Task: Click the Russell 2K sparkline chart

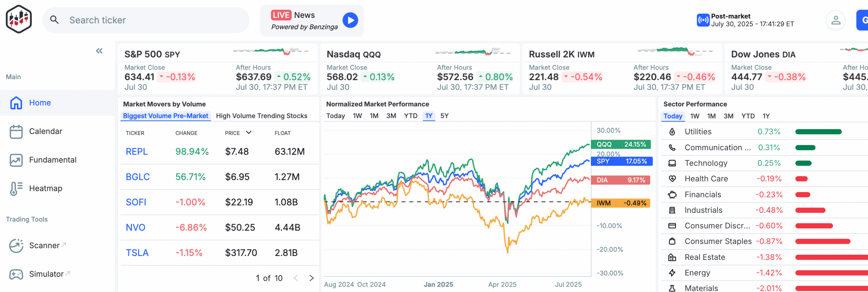Action: 675,52
